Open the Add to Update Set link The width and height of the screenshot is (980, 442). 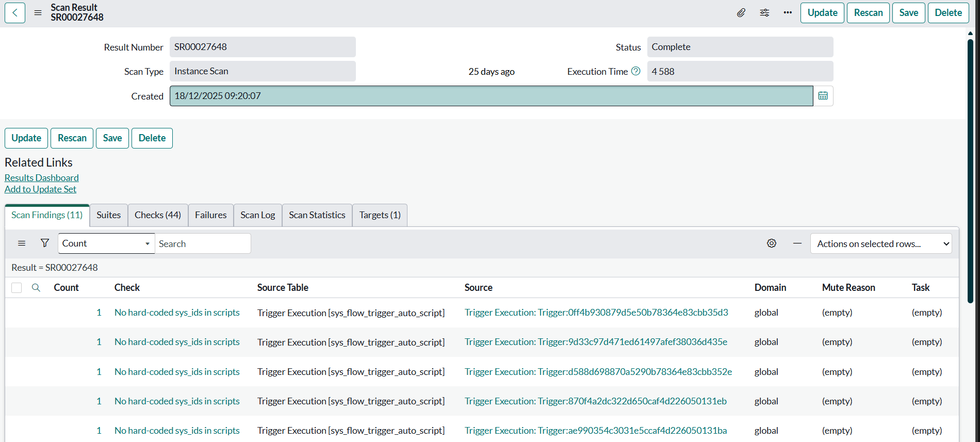40,189
